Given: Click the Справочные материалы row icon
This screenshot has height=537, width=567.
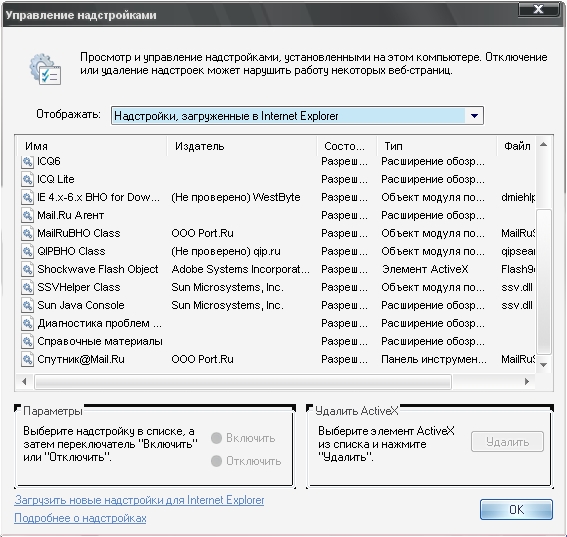Looking at the screenshot, I should pos(27,341).
